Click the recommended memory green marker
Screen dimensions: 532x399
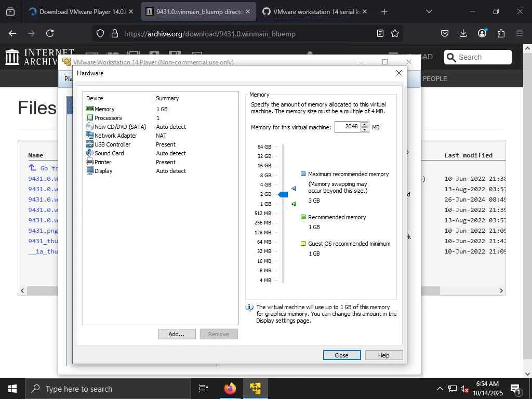[x=294, y=204]
